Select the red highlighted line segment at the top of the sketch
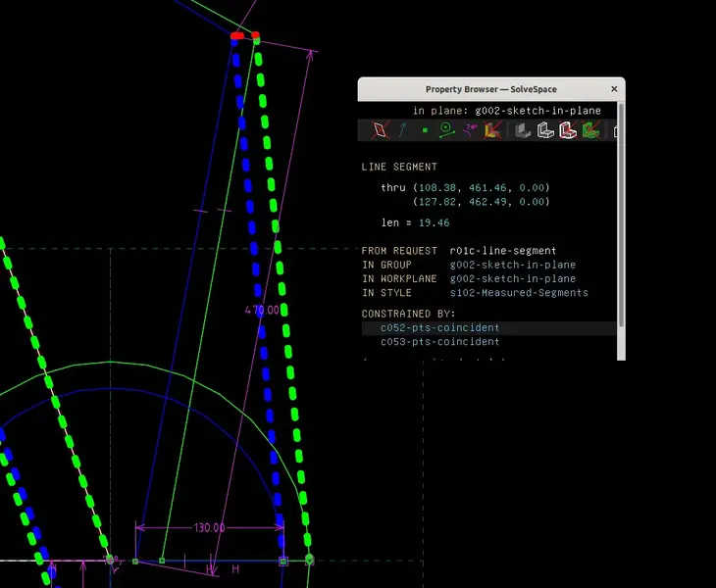 click(x=245, y=35)
